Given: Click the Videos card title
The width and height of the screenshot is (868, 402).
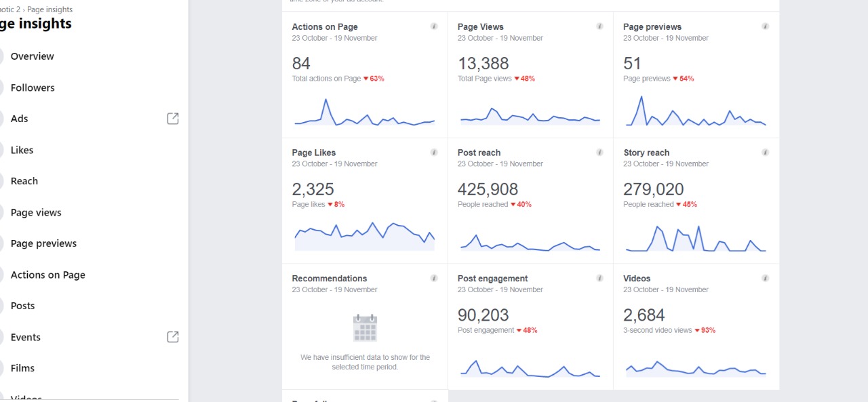Looking at the screenshot, I should coord(637,279).
